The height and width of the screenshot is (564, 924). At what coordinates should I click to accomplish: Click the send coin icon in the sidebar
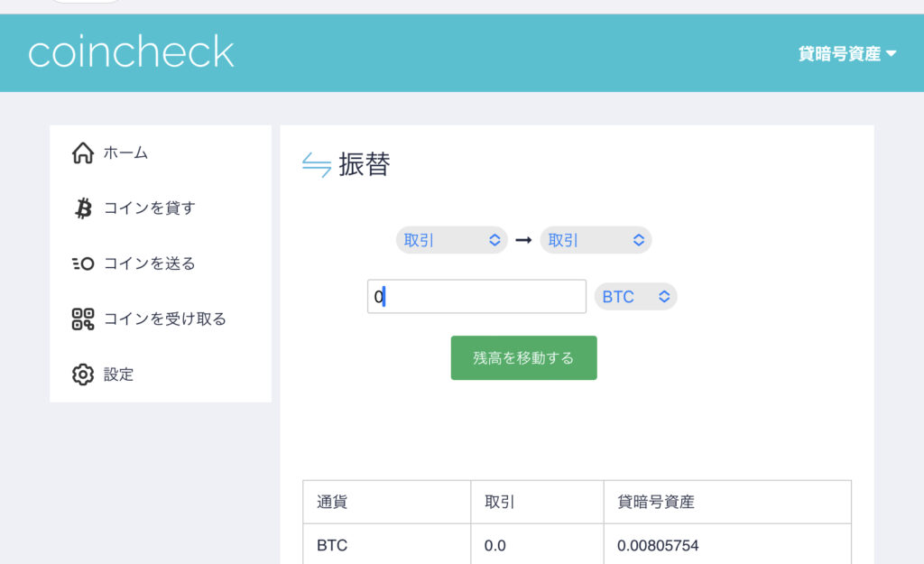coord(82,264)
